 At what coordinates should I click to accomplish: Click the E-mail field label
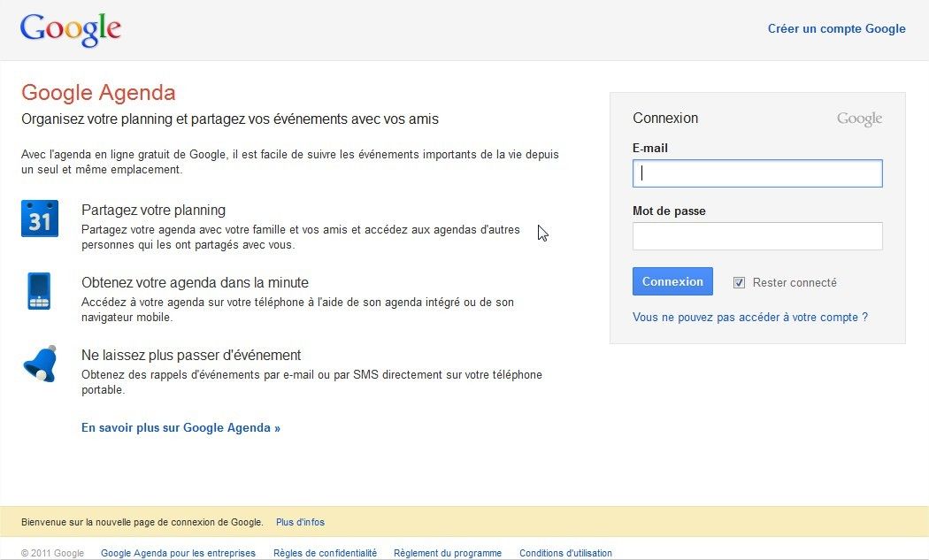point(650,148)
